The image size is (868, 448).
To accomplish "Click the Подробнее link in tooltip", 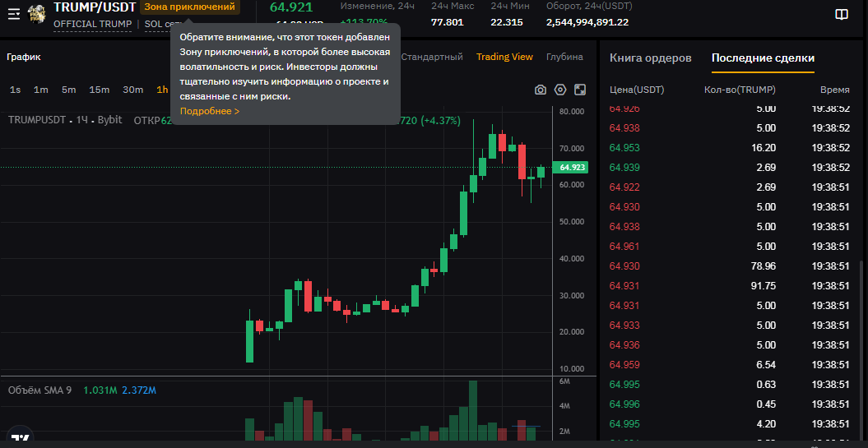I will click(x=210, y=111).
